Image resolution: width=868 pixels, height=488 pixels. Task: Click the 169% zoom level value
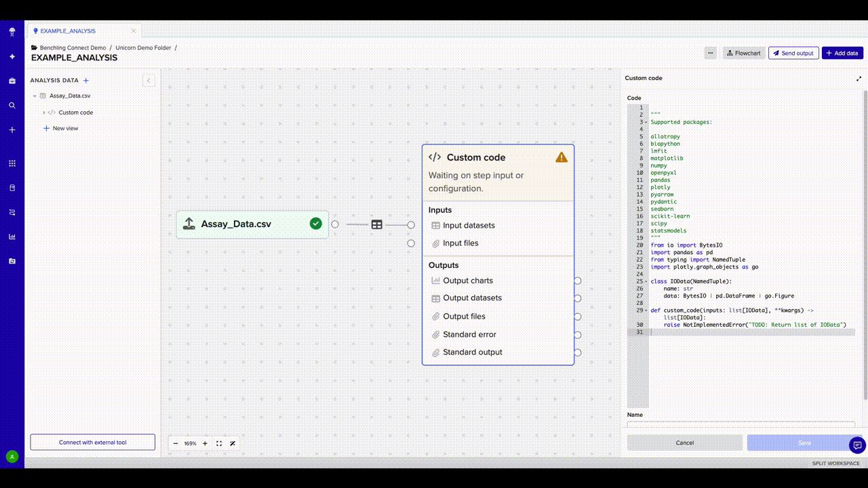pyautogui.click(x=190, y=443)
